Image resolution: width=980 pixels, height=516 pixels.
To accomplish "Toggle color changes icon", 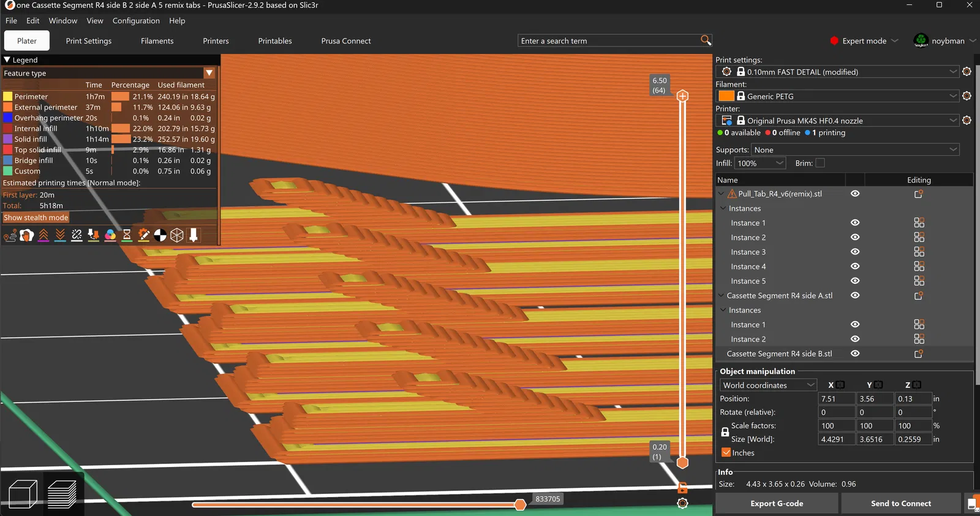I will click(110, 235).
